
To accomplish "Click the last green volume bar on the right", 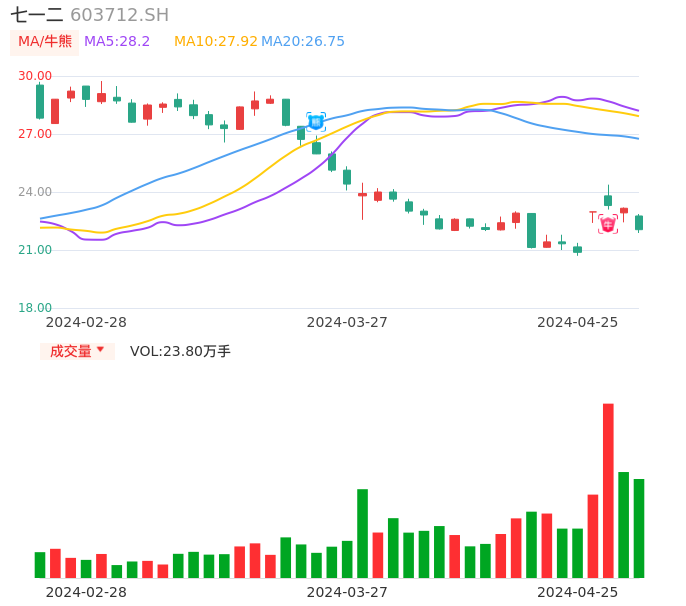I will [639, 528].
